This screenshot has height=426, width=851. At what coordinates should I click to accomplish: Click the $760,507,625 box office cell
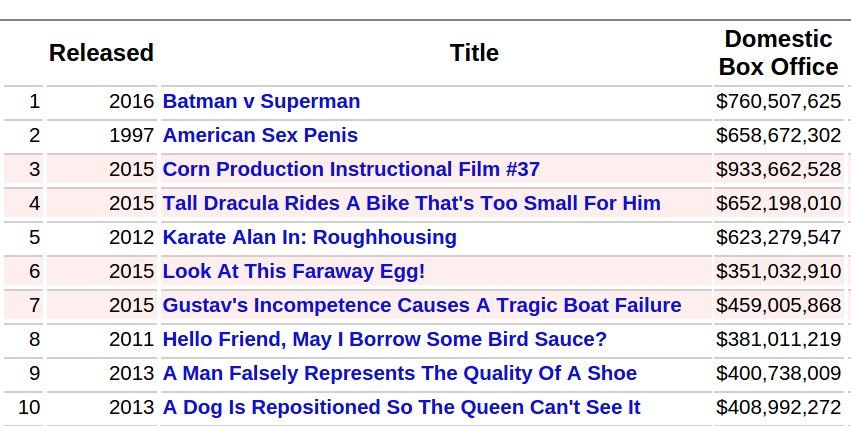pyautogui.click(x=778, y=101)
